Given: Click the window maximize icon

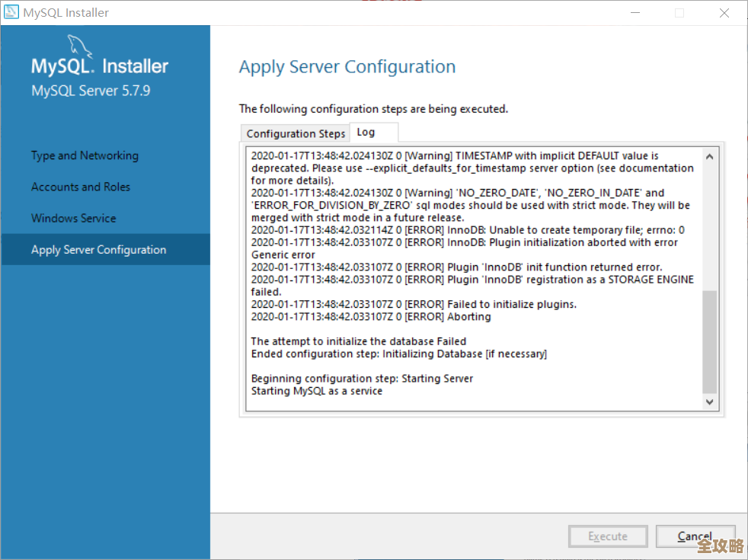Looking at the screenshot, I should [678, 12].
